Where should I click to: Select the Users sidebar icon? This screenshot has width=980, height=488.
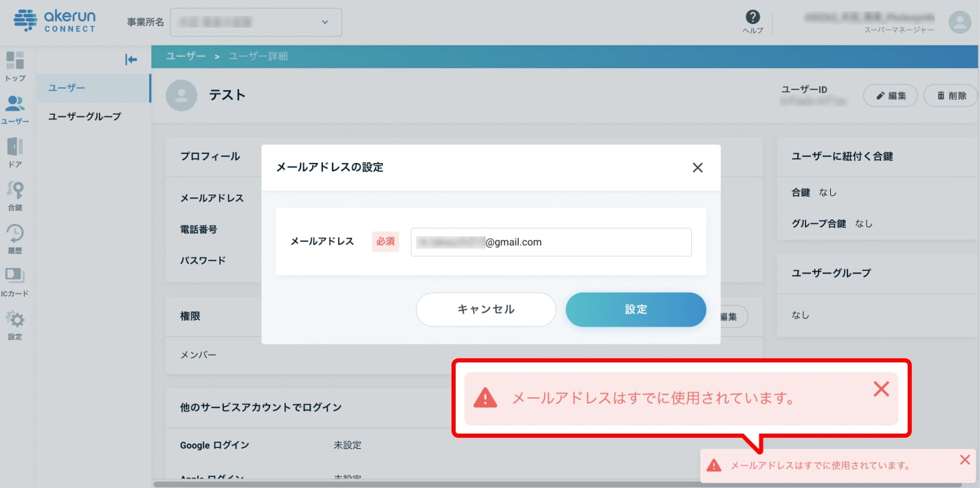pos(15,104)
